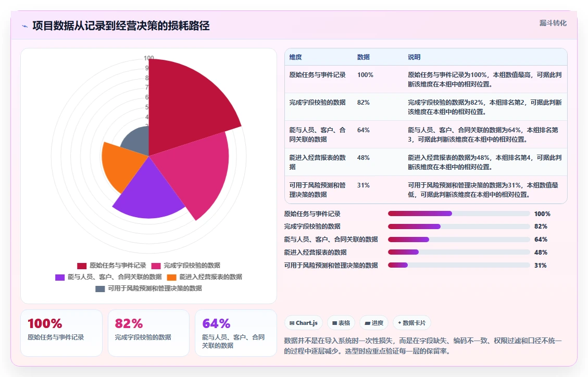Viewport: 588px width, 377px height.
Task: Click the 原始任务与事件记录 progress bar
Action: (x=459, y=213)
